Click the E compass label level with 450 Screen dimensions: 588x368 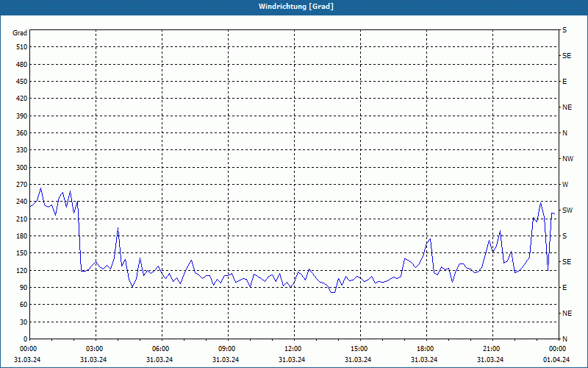pyautogui.click(x=564, y=82)
